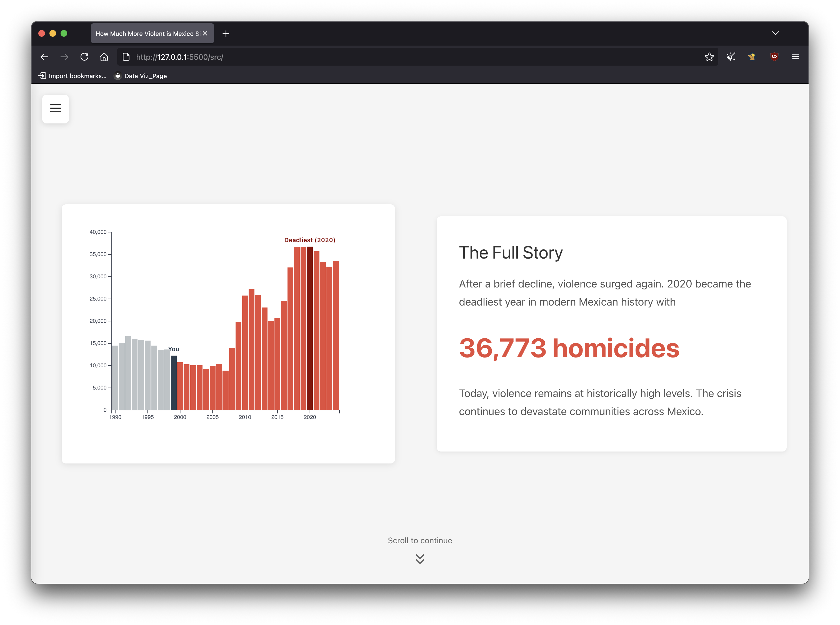The height and width of the screenshot is (625, 840).
Task: Click the Scroll to continue text
Action: click(420, 541)
